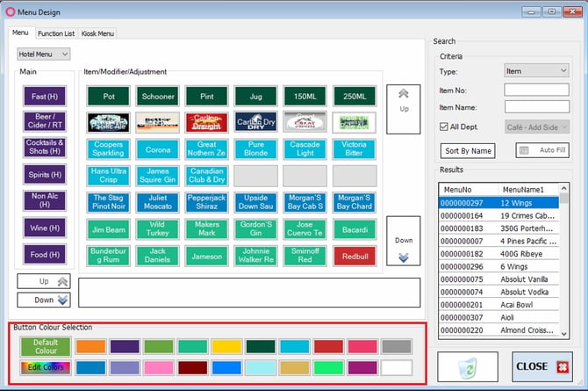Click the 4 Pines Pacific Ale logo button
588x391 pixels.
click(x=108, y=122)
